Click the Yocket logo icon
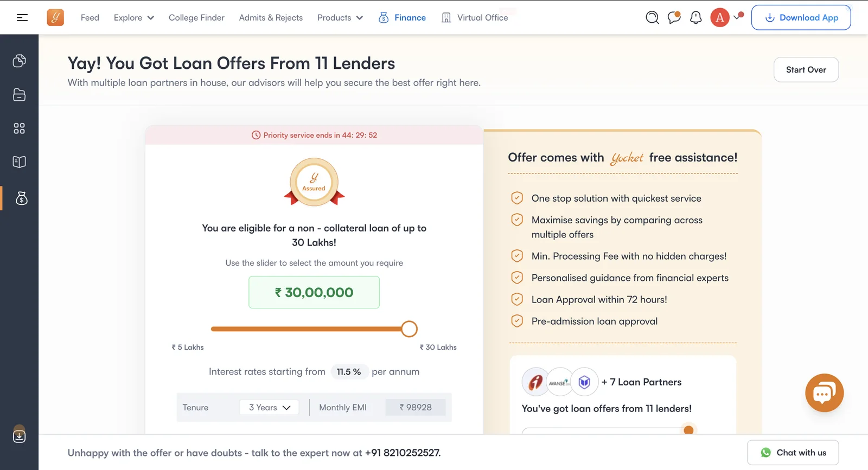The image size is (868, 470). (55, 17)
